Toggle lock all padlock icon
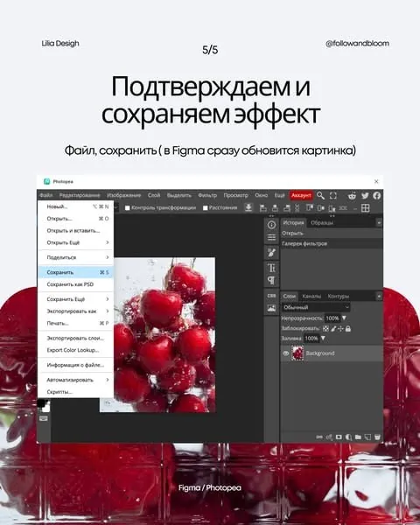This screenshot has height=525, width=420. [x=348, y=328]
